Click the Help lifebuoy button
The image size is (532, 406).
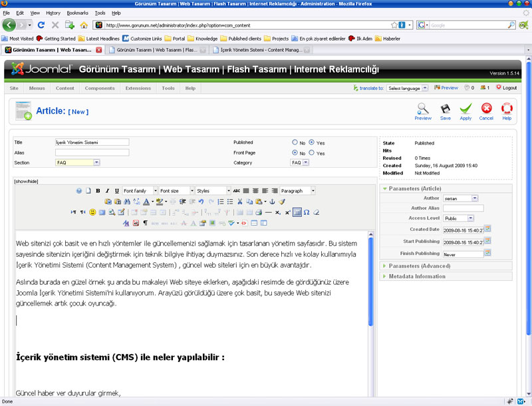pyautogui.click(x=507, y=112)
